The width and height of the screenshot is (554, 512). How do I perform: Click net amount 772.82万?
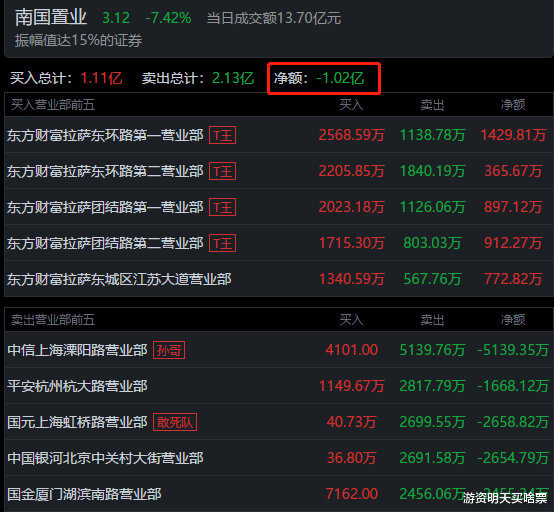tap(513, 279)
